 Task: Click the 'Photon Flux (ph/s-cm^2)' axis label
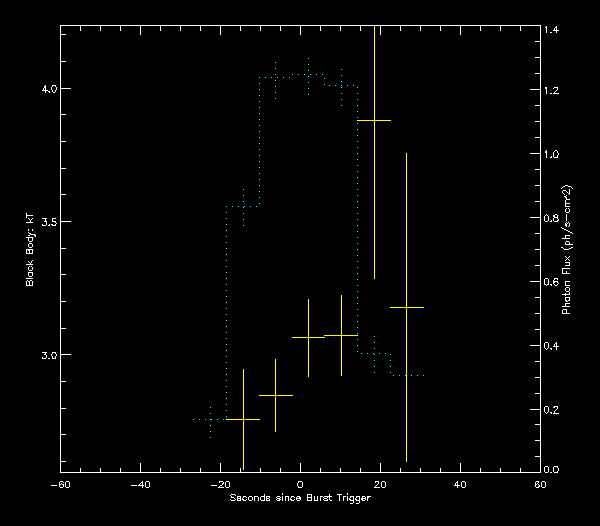click(567, 249)
